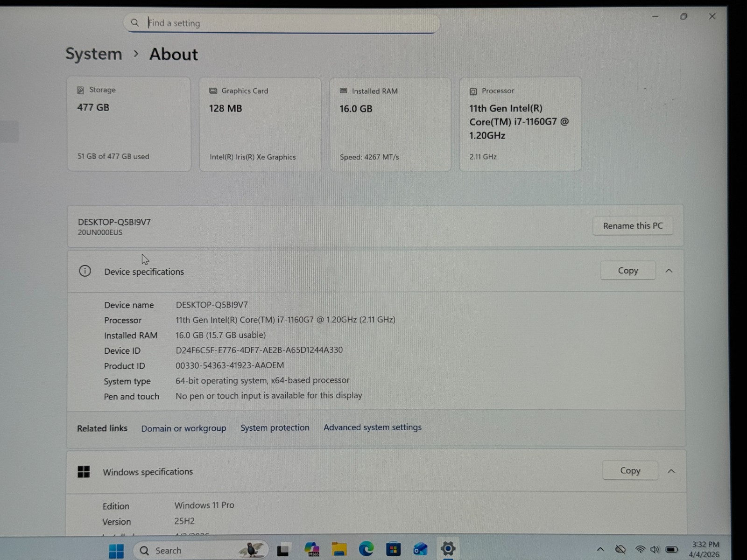Viewport: 747px width, 560px height.
Task: Click Intel(R) Iris(R) Xe Graphics text
Action: point(253,157)
